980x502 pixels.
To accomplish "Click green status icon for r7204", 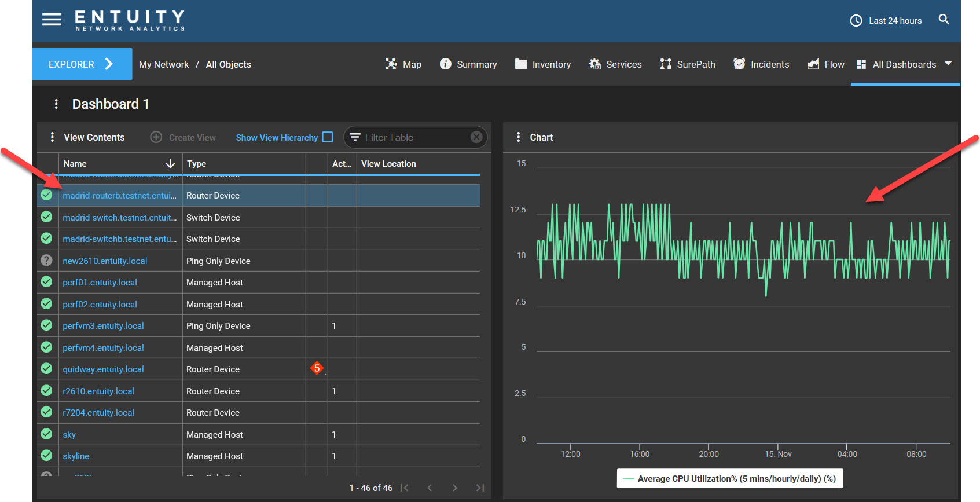I will coord(46,412).
